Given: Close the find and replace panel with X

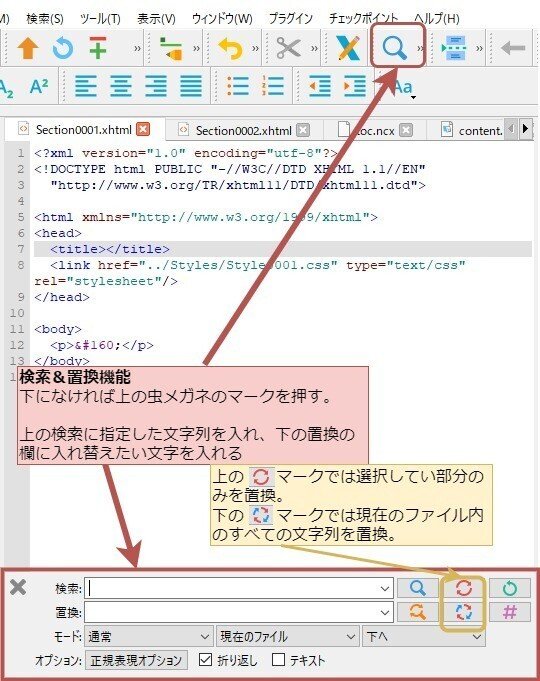Looking at the screenshot, I should point(18,587).
